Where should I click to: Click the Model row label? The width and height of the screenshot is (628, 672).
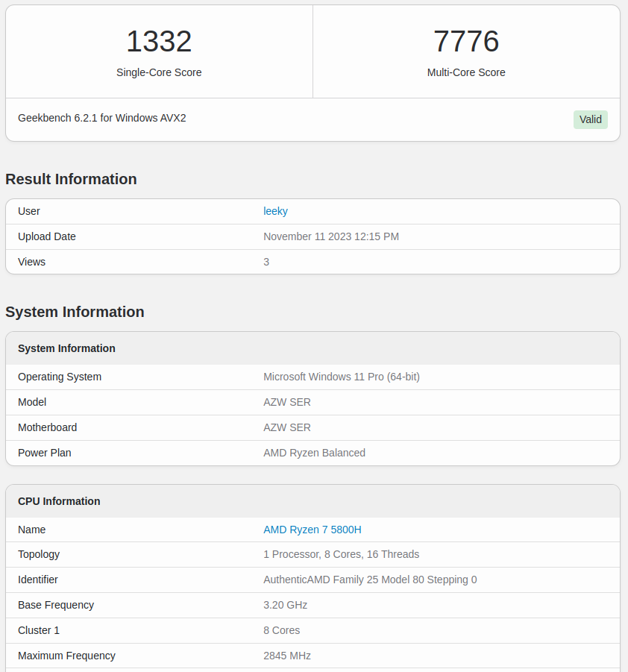32,402
